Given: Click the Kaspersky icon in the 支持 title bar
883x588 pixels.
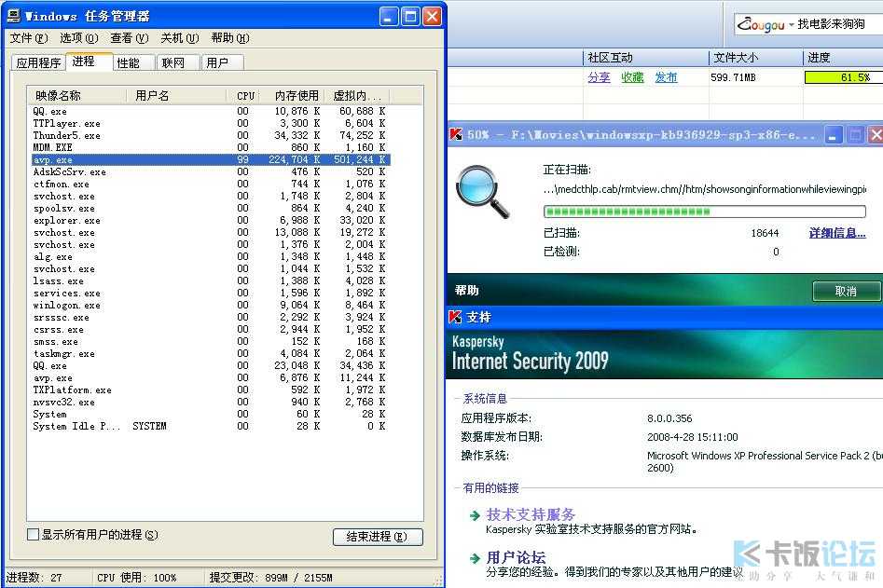Looking at the screenshot, I should point(455,318).
